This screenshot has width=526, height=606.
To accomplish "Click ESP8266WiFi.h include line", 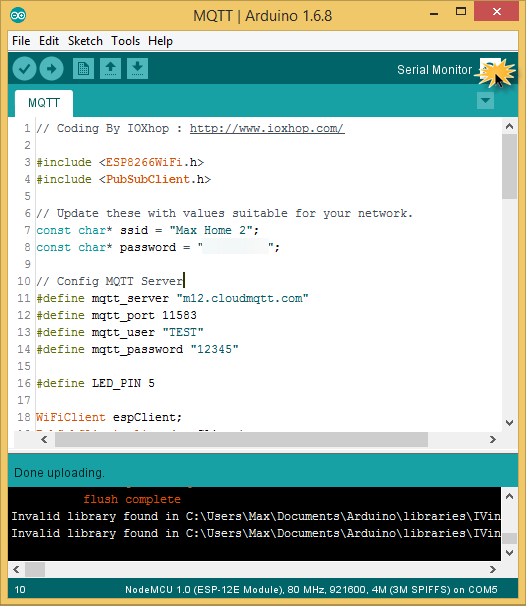I will pos(120,162).
